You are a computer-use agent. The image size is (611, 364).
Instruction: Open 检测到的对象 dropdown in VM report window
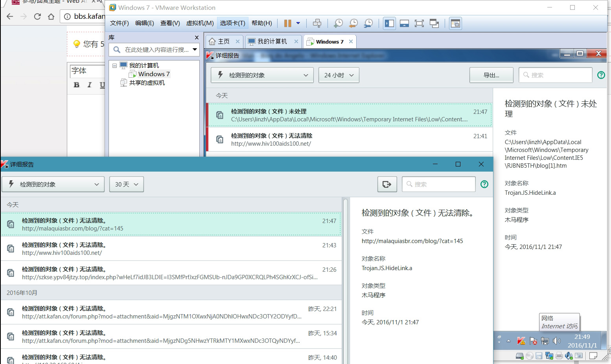(262, 75)
